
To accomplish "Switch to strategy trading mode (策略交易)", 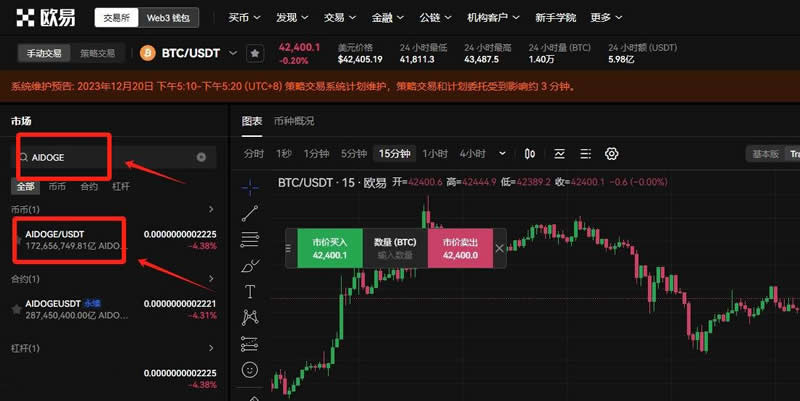I will (x=97, y=53).
